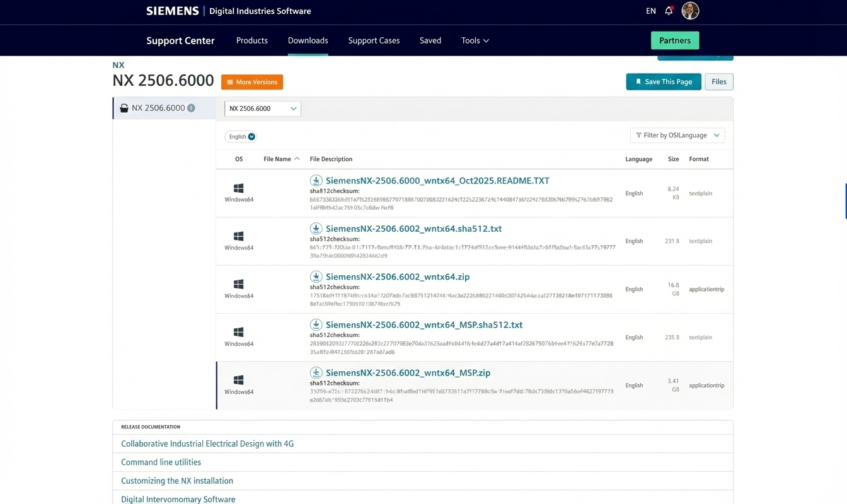Click the info icon beside NX 2506.6000

click(x=191, y=108)
